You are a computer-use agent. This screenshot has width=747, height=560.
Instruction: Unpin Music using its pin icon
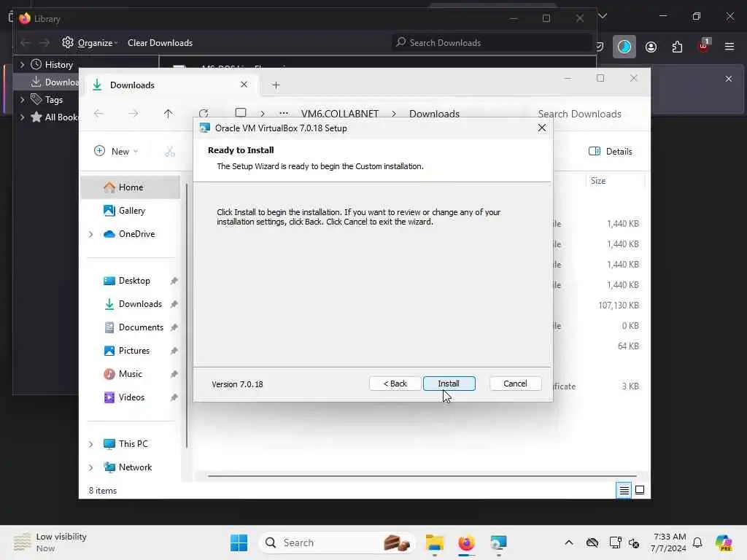point(174,374)
